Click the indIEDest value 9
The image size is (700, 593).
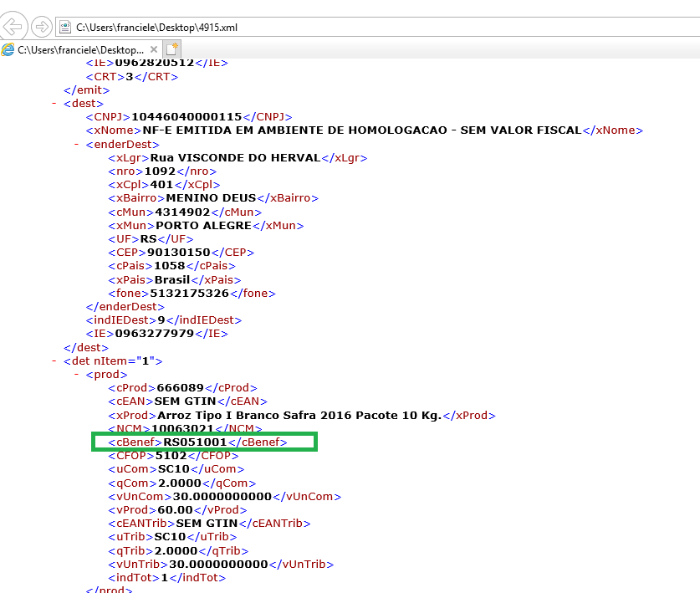(x=161, y=320)
